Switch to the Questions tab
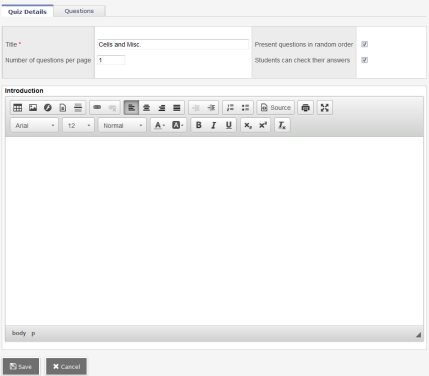 (79, 11)
